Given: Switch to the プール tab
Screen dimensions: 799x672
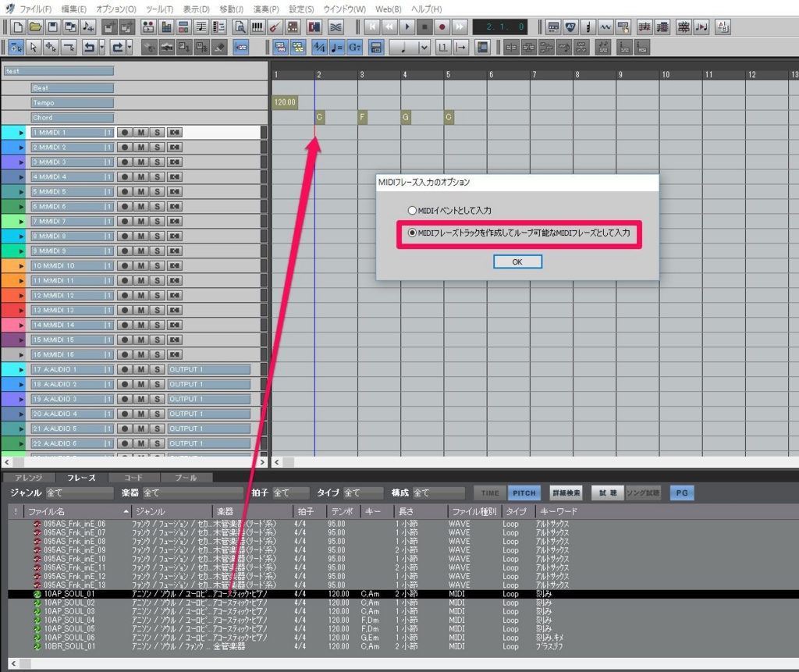Looking at the screenshot, I should [186, 478].
